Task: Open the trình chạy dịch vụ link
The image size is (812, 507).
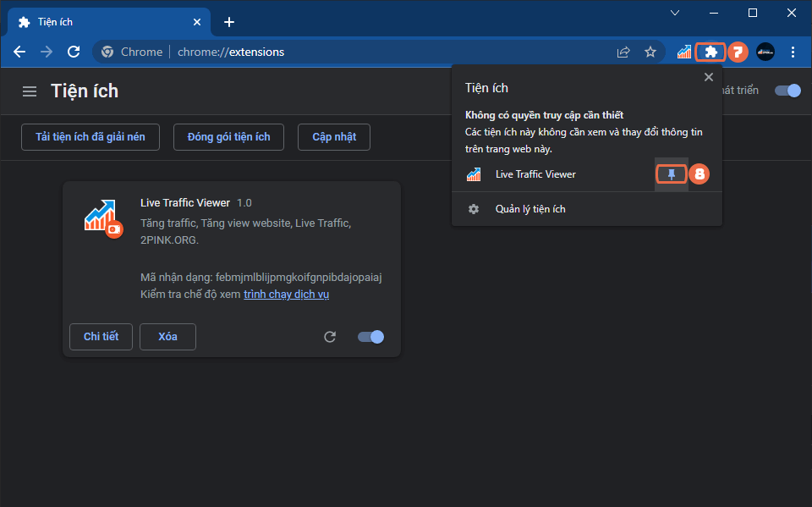Action: tap(287, 295)
